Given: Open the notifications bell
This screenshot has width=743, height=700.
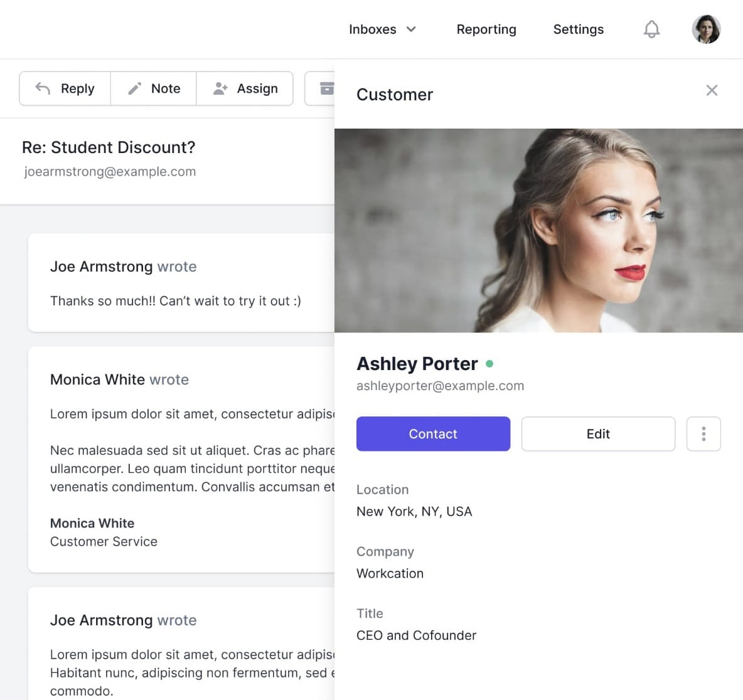Looking at the screenshot, I should click(x=651, y=29).
